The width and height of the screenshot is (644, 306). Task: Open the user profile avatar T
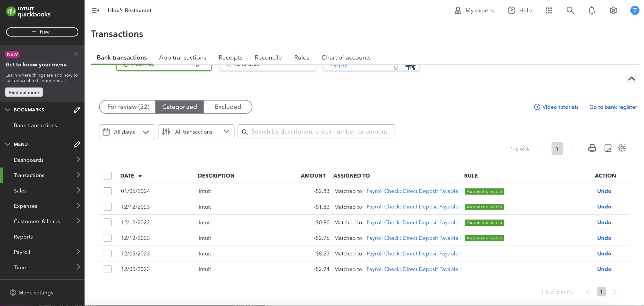pos(635,11)
